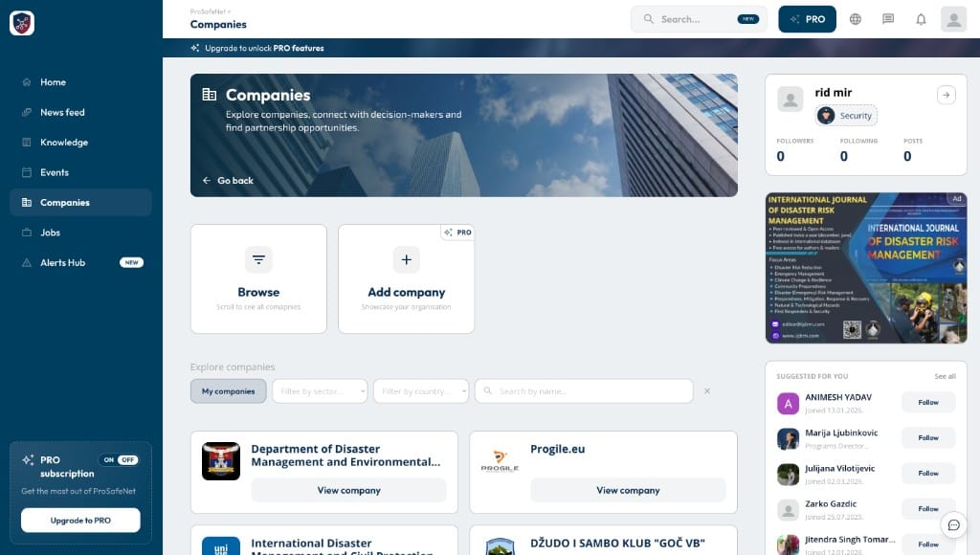
Task: Click Zarko Gazdic's avatar
Action: pyautogui.click(x=788, y=510)
